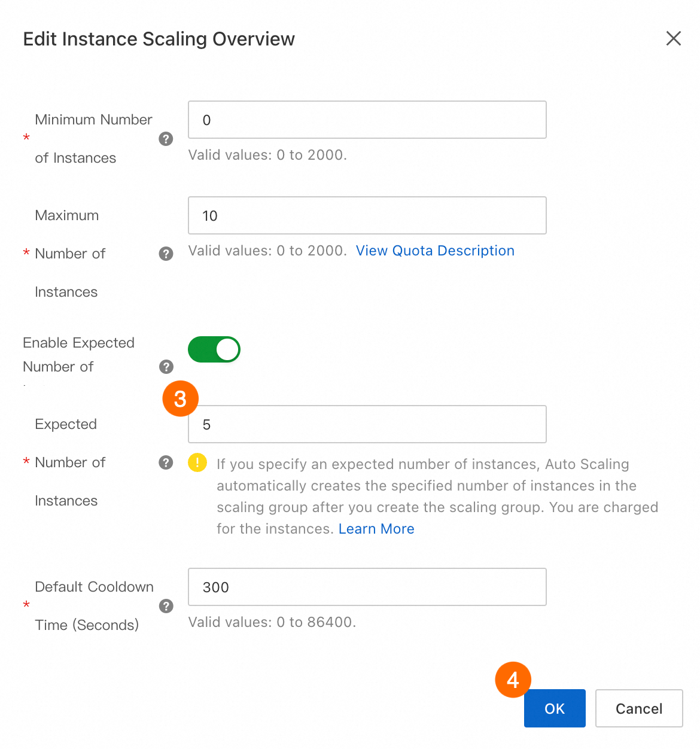This screenshot has height=749, width=700.
Task: Click the Minimum Number of Instances field
Action: (367, 120)
